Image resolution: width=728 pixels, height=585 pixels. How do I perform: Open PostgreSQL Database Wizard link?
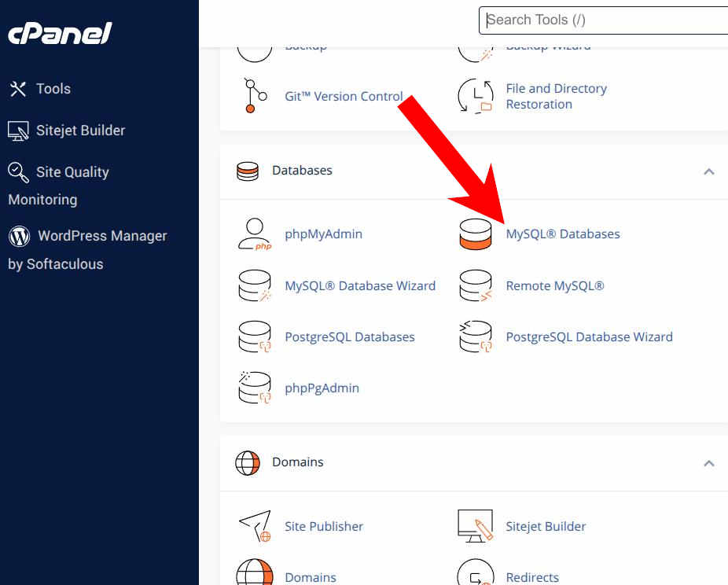click(589, 337)
